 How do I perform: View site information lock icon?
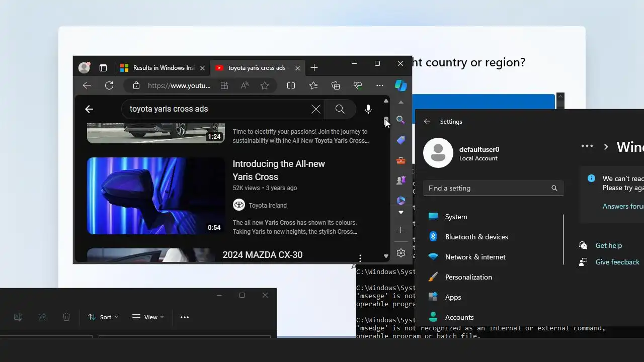tap(136, 85)
